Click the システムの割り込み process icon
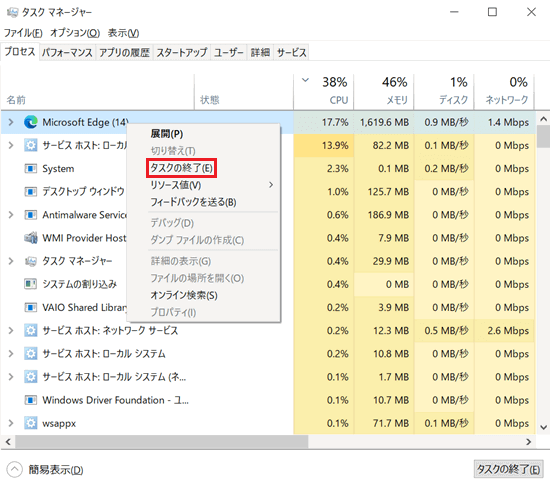Viewport: 550px width, 489px height. (x=31, y=284)
